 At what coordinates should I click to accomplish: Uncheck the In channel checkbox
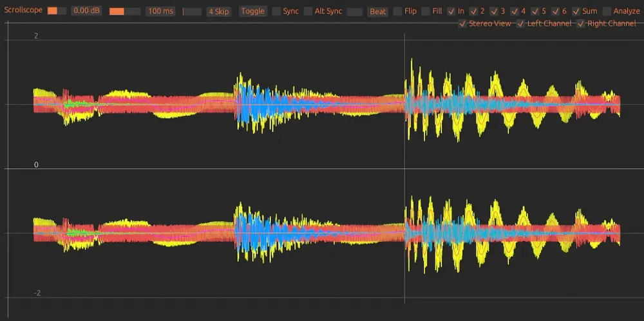[451, 12]
